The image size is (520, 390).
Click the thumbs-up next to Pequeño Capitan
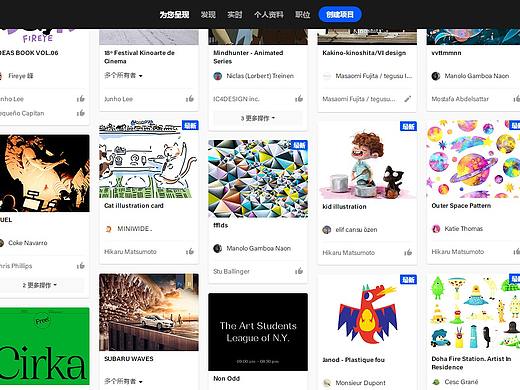point(81,113)
